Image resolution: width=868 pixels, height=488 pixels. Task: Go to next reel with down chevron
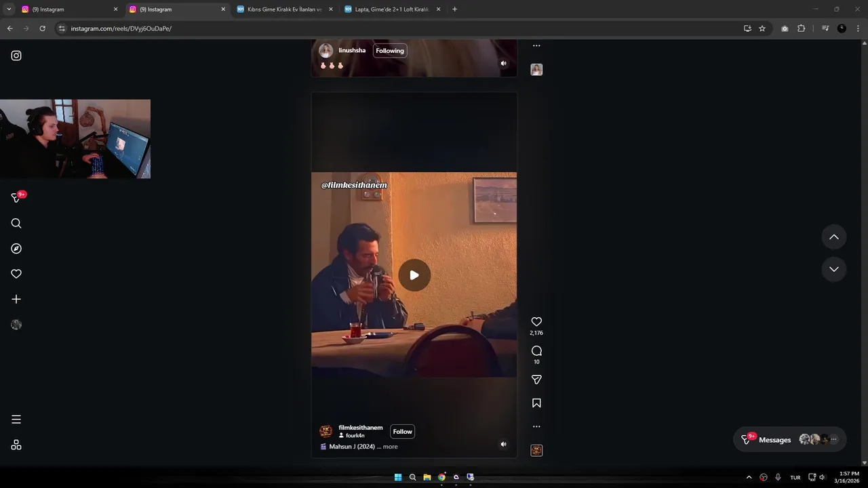click(834, 269)
